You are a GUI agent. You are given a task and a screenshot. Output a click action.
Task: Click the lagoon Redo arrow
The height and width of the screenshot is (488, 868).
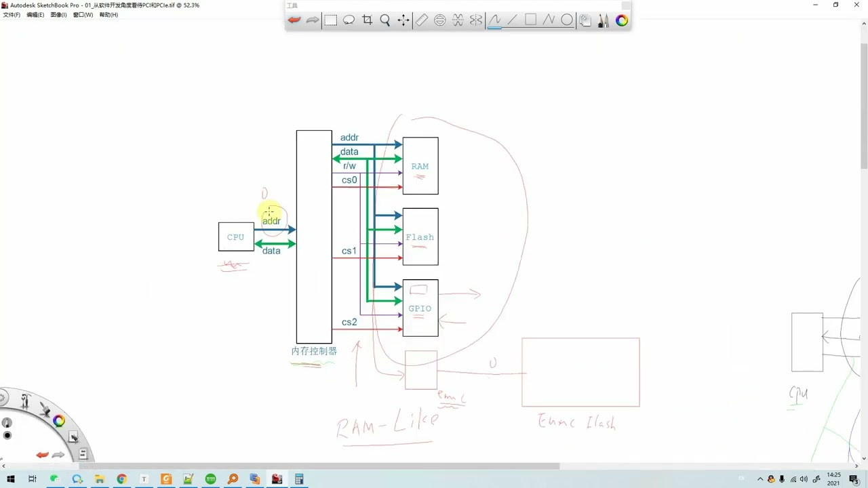pos(59,455)
